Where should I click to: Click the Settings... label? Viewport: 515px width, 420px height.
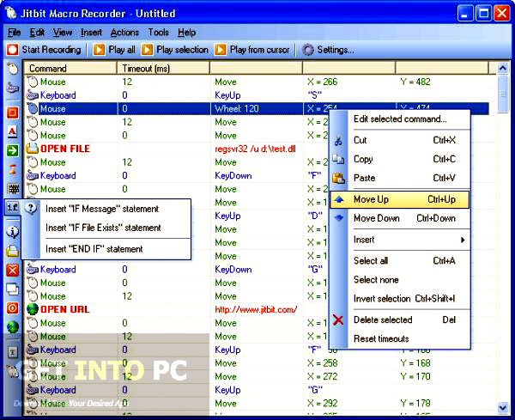[336, 50]
